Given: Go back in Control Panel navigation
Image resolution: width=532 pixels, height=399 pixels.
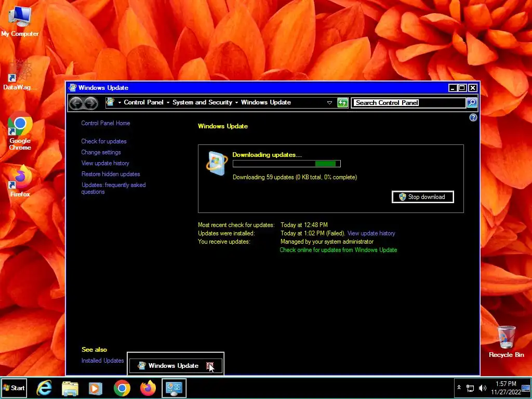Looking at the screenshot, I should click(x=76, y=103).
